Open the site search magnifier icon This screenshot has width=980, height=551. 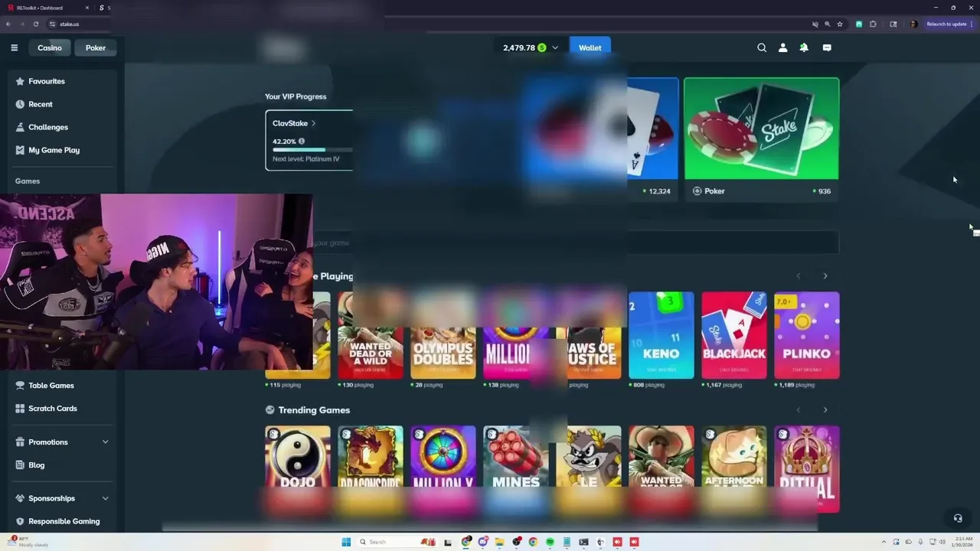(762, 47)
